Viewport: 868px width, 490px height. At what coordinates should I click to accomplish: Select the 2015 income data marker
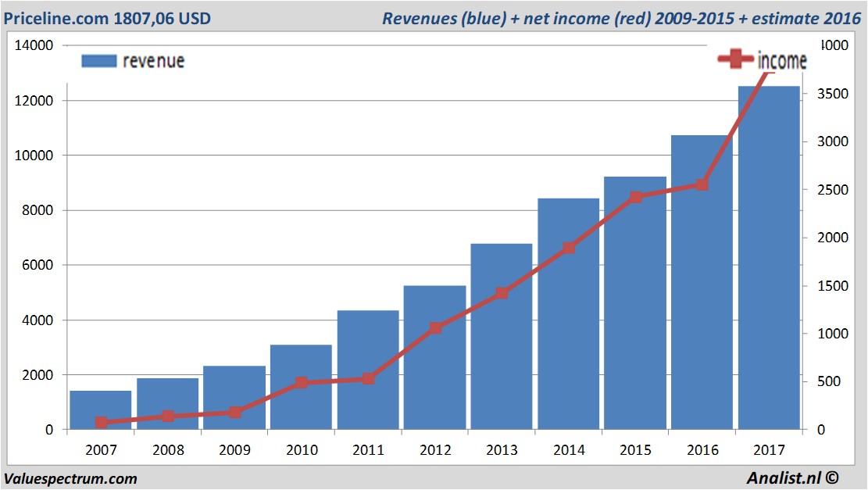636,198
